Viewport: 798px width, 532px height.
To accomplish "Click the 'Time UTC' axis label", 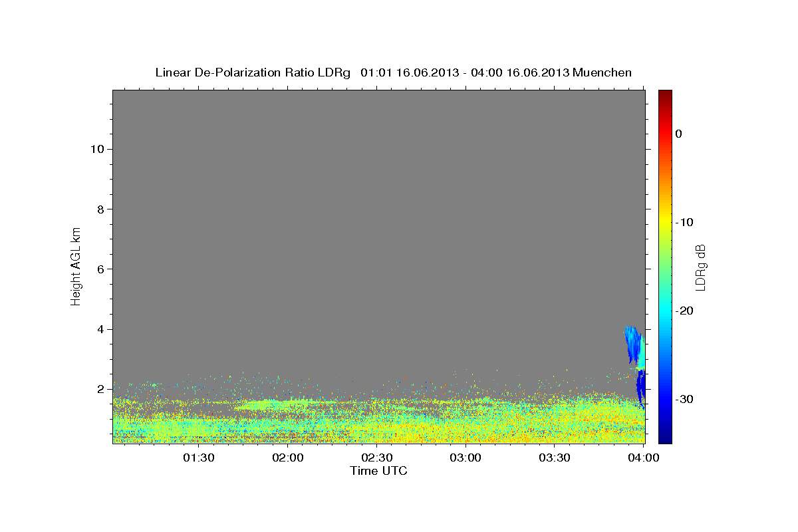I will (x=378, y=471).
